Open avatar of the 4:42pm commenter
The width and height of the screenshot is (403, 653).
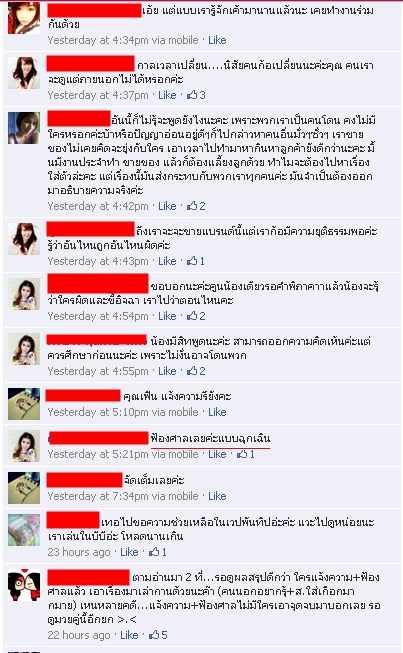(24, 128)
